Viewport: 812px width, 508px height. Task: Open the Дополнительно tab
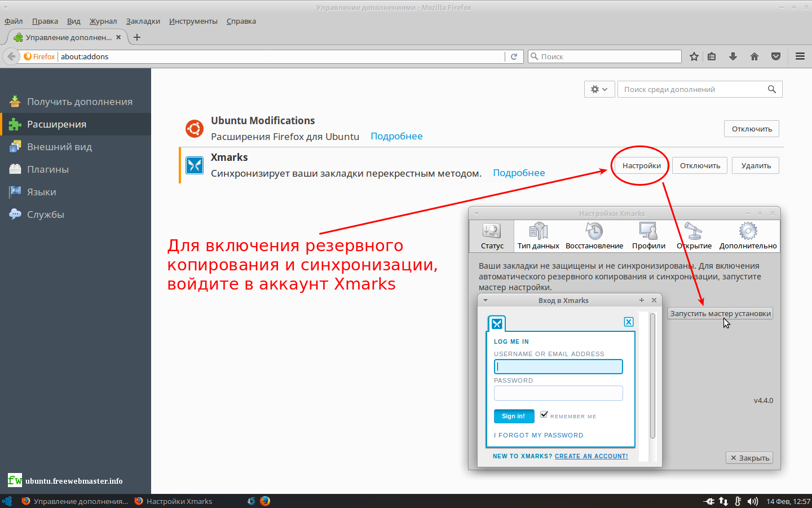tap(748, 236)
